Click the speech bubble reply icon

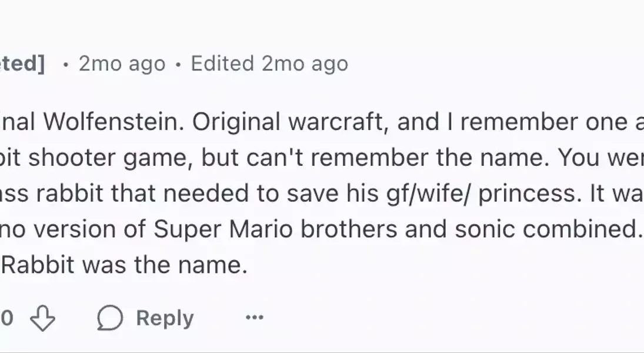(x=109, y=318)
